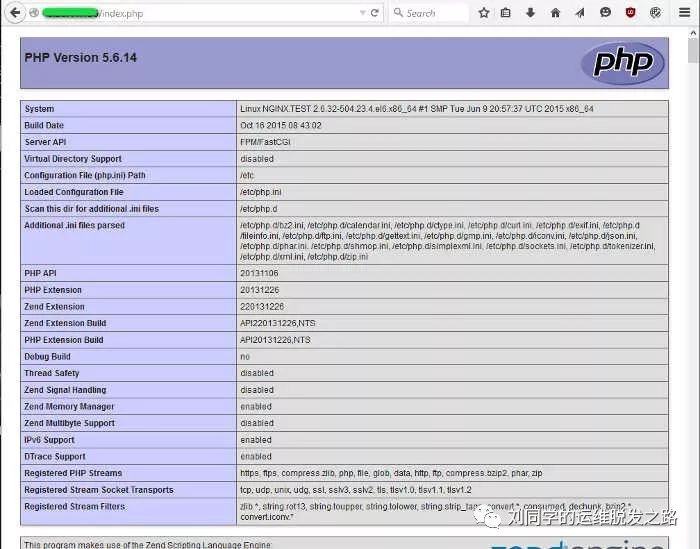This screenshot has width=700, height=549.
Task: Open the smiley chat face icon
Action: coord(605,12)
